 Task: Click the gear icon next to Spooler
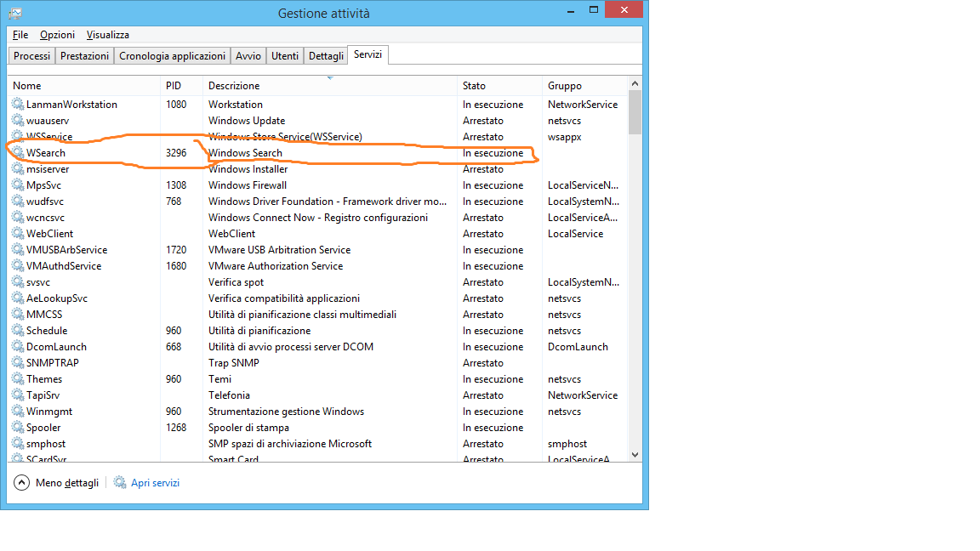point(18,428)
